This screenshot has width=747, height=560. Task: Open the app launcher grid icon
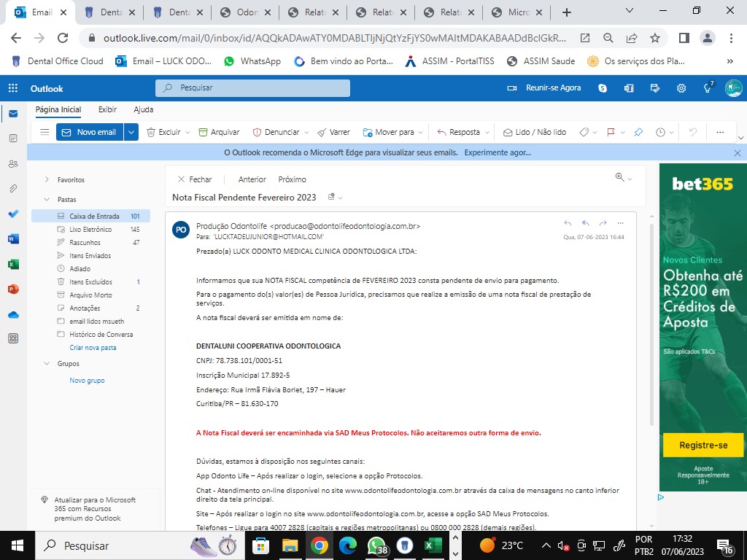pyautogui.click(x=13, y=88)
